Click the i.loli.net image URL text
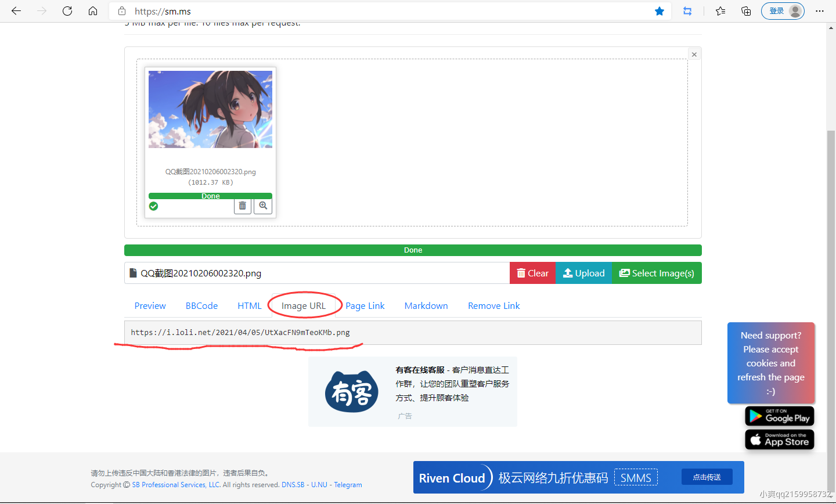The width and height of the screenshot is (836, 504). tap(240, 333)
